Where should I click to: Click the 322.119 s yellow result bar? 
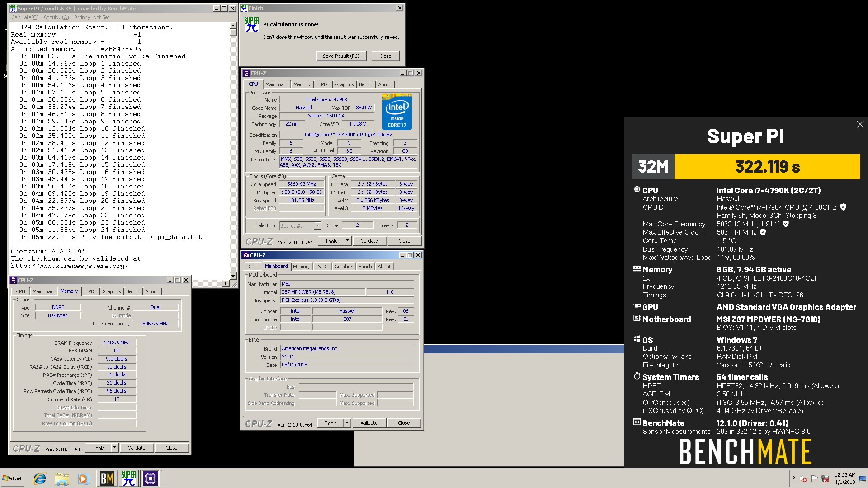(x=767, y=167)
